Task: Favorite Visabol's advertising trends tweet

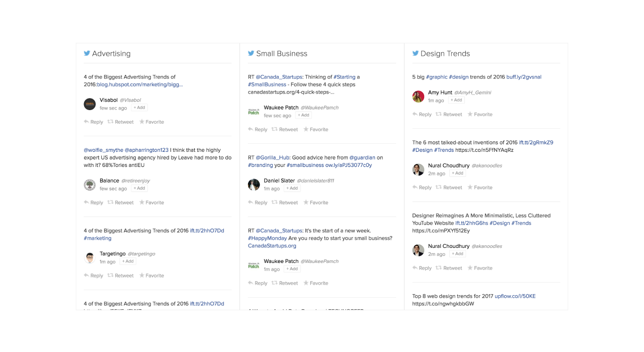Action: click(x=151, y=122)
